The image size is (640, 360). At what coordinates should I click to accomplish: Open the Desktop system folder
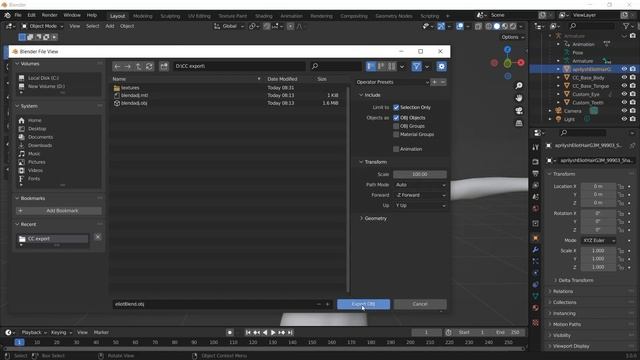(x=37, y=129)
